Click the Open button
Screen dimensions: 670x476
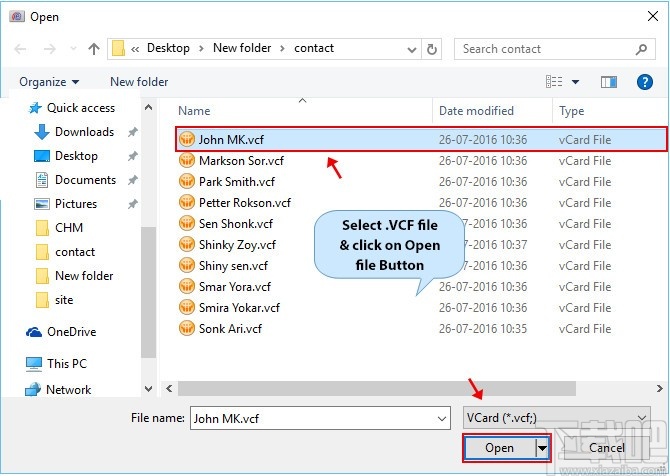click(500, 448)
